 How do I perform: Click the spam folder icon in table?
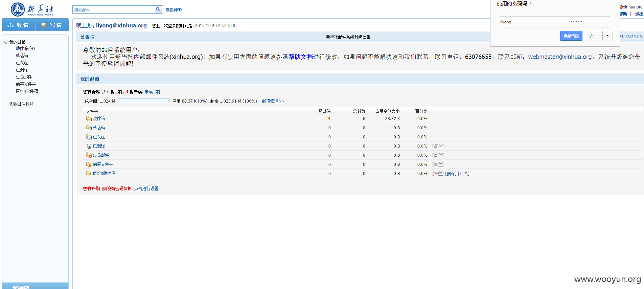(89, 155)
